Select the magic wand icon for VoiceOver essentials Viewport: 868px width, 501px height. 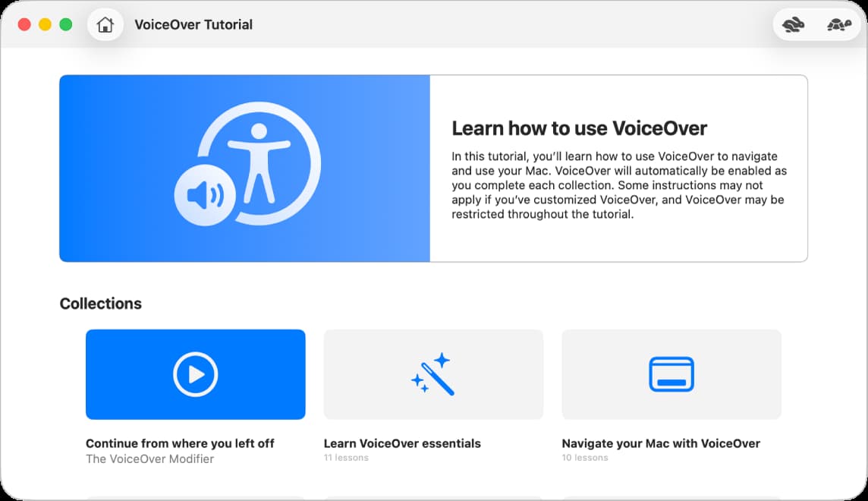click(432, 373)
